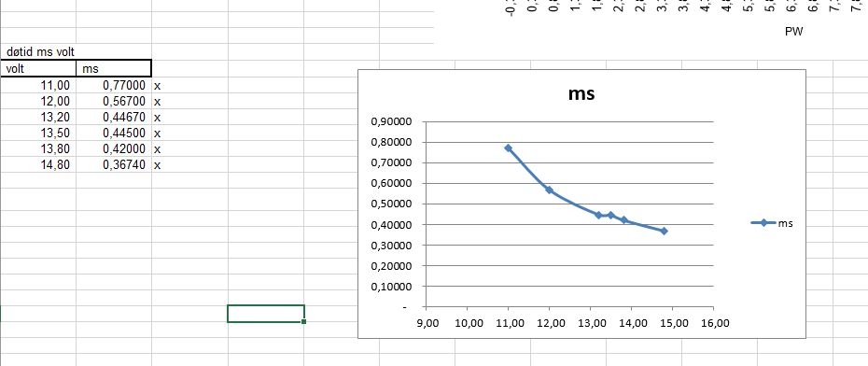Select the cell containing 11,00
Viewport: 868px width, 366px height.
click(38, 85)
